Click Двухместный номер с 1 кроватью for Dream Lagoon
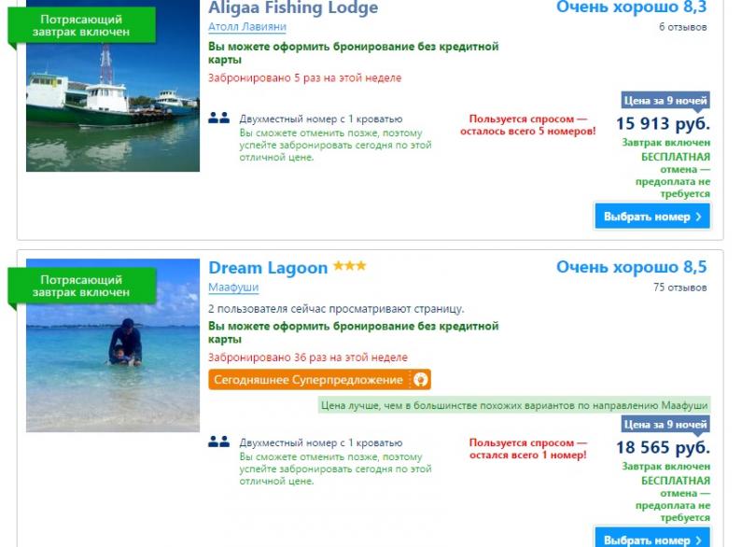The image size is (756, 547). tap(321, 442)
